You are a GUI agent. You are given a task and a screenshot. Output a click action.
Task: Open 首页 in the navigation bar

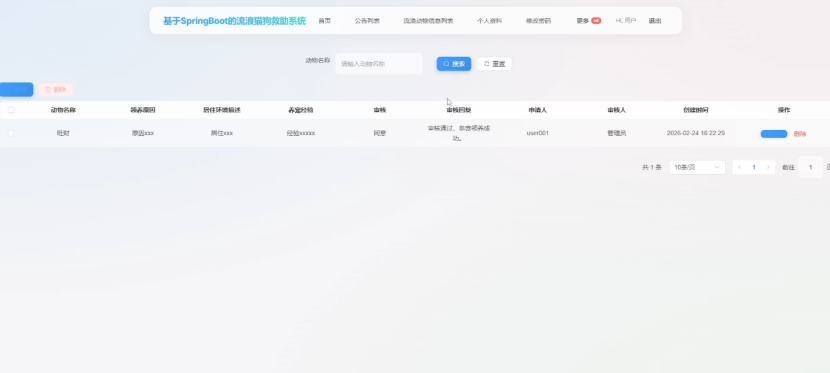[324, 21]
